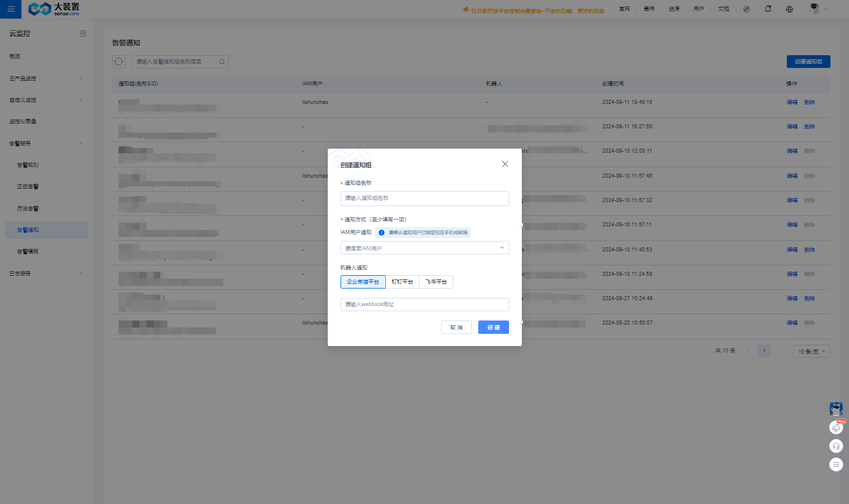Click 文档 in the top navigation
Viewport: 849px width, 504px height.
coord(723,9)
